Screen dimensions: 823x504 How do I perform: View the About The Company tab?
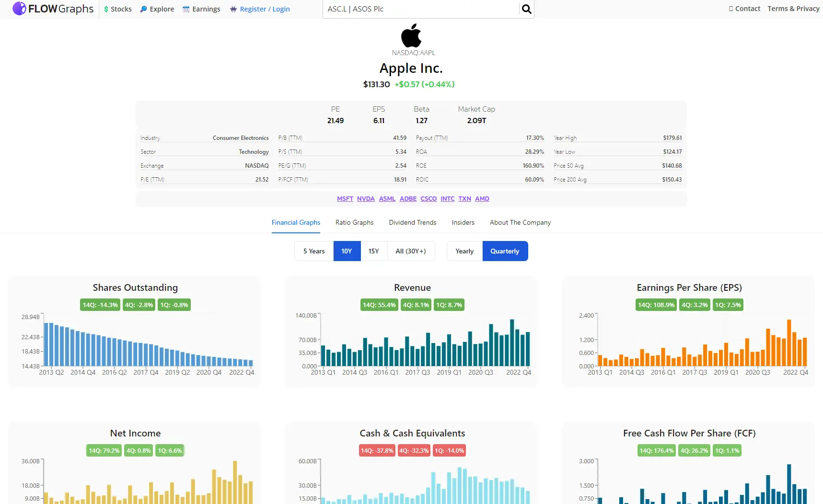(x=520, y=222)
